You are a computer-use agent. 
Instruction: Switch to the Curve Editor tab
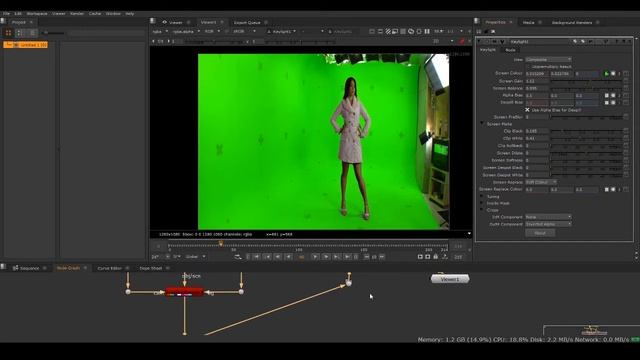coord(109,268)
